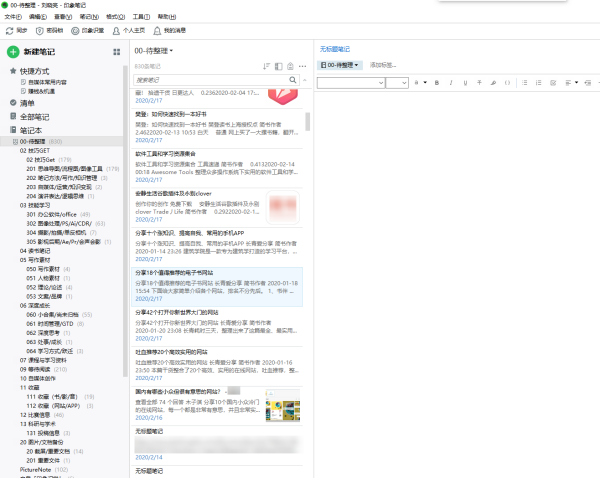Expand the 笔记本 notebooks section
This screenshot has height=478, width=600.
pos(26,130)
